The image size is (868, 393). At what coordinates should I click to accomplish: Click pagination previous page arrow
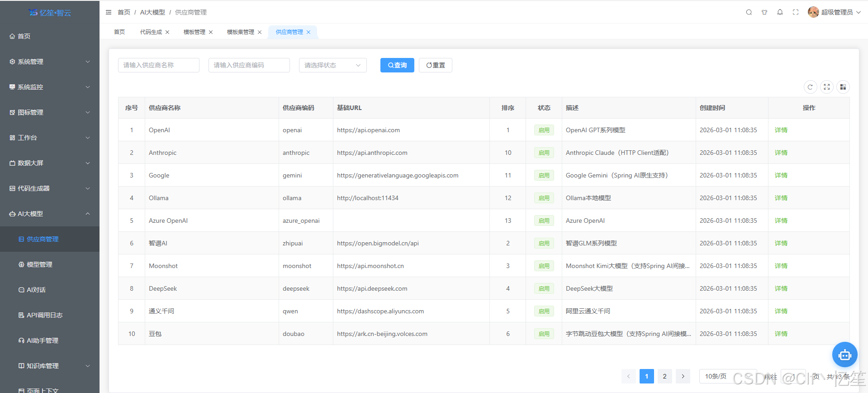pyautogui.click(x=629, y=376)
